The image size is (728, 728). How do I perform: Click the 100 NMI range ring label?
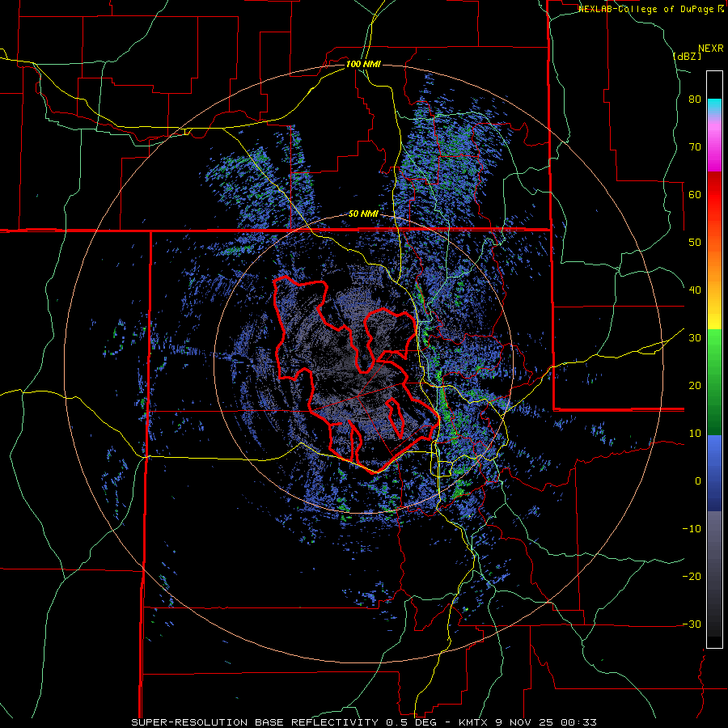click(x=363, y=64)
